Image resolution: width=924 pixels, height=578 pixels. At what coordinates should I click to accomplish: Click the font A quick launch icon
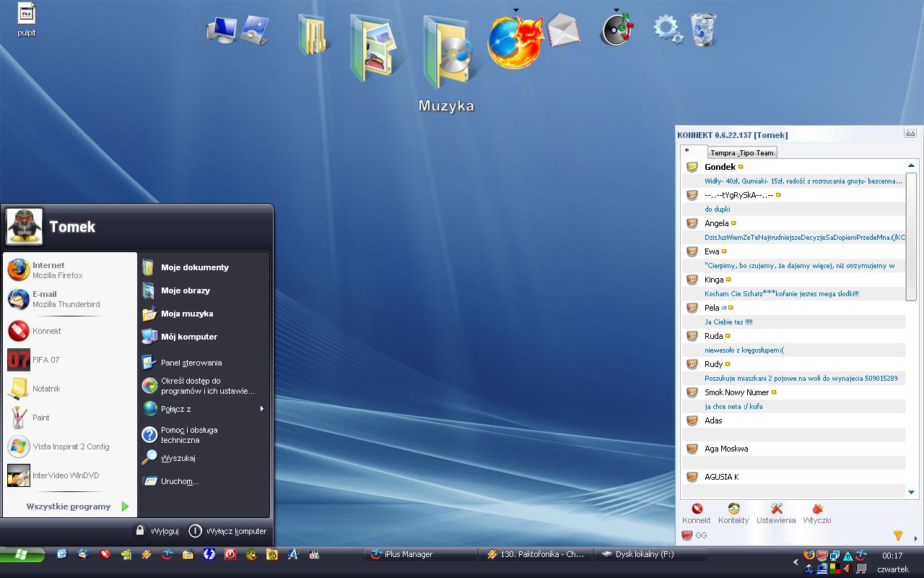[x=293, y=554]
